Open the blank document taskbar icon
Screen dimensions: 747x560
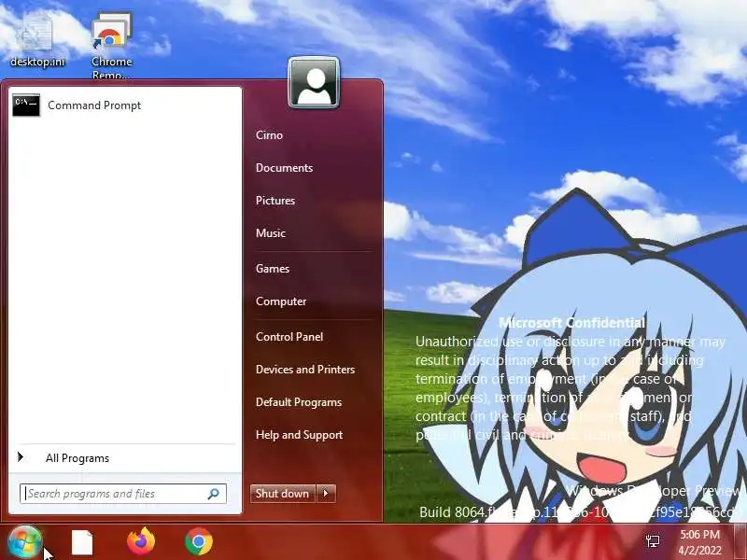point(82,542)
